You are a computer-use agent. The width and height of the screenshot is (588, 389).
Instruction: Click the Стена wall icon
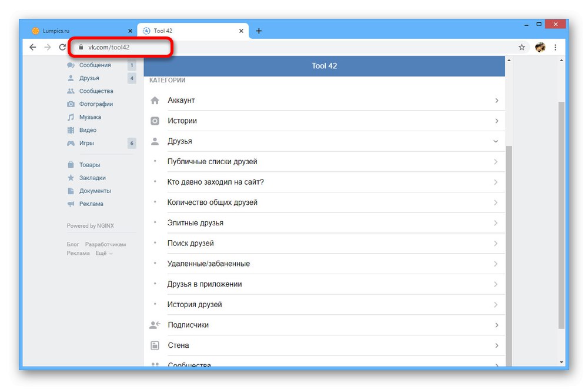coord(155,345)
